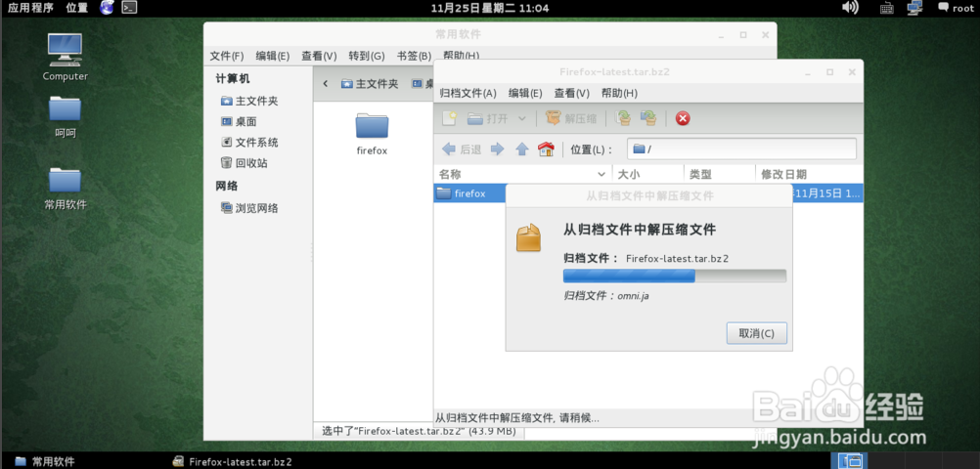Click the package icon in extraction dialog

(x=528, y=238)
